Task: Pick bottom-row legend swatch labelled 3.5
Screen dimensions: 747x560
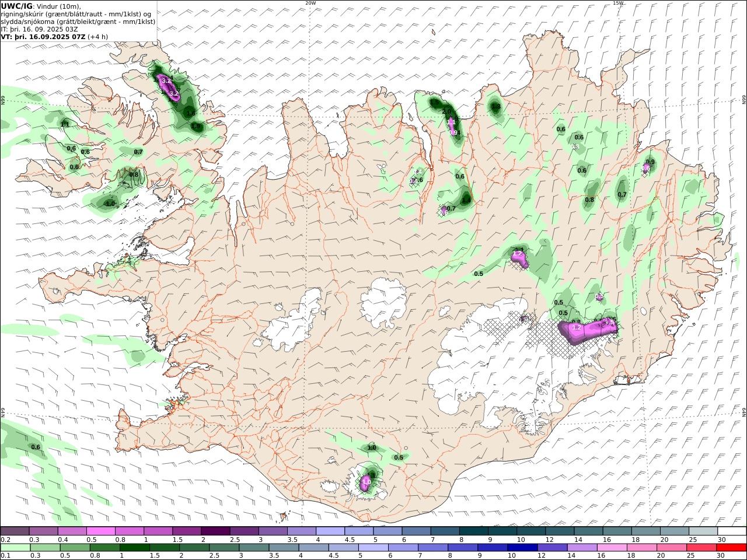Action: tap(283, 547)
